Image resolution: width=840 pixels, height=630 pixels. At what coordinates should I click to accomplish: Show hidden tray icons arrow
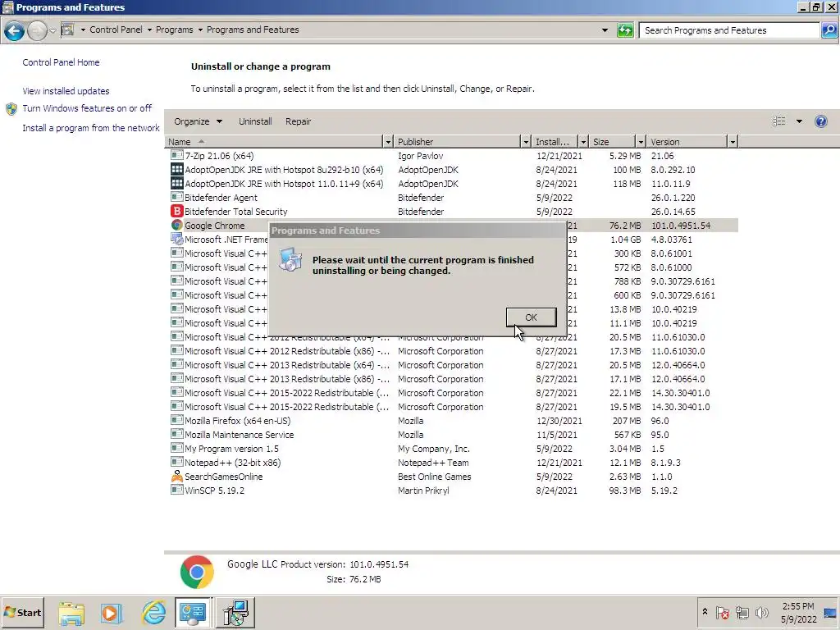pyautogui.click(x=705, y=612)
